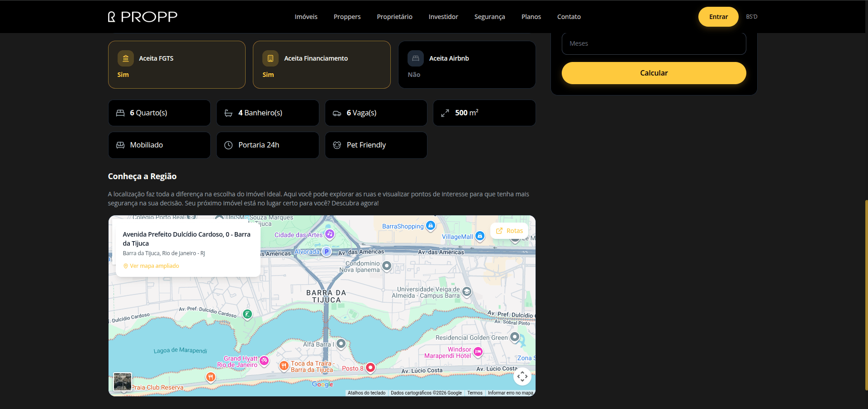The height and width of the screenshot is (409, 868).
Task: Select the Grand Hyatt Rio de Janeiro marker
Action: tap(264, 361)
